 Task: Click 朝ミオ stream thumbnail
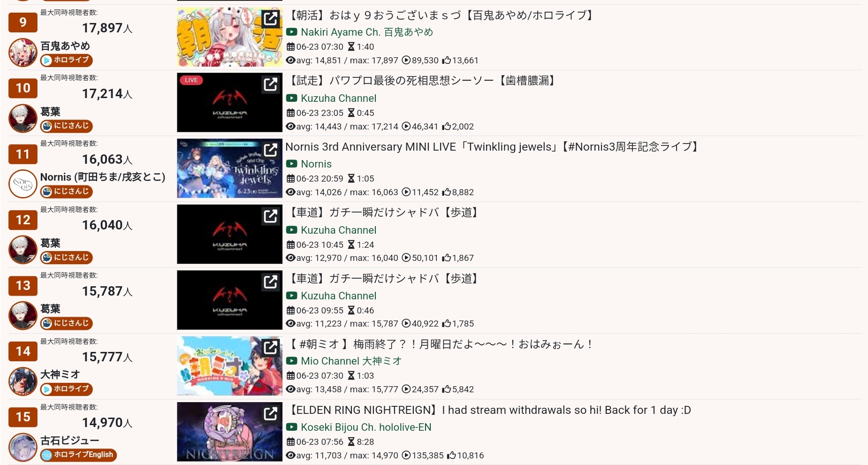(229, 366)
